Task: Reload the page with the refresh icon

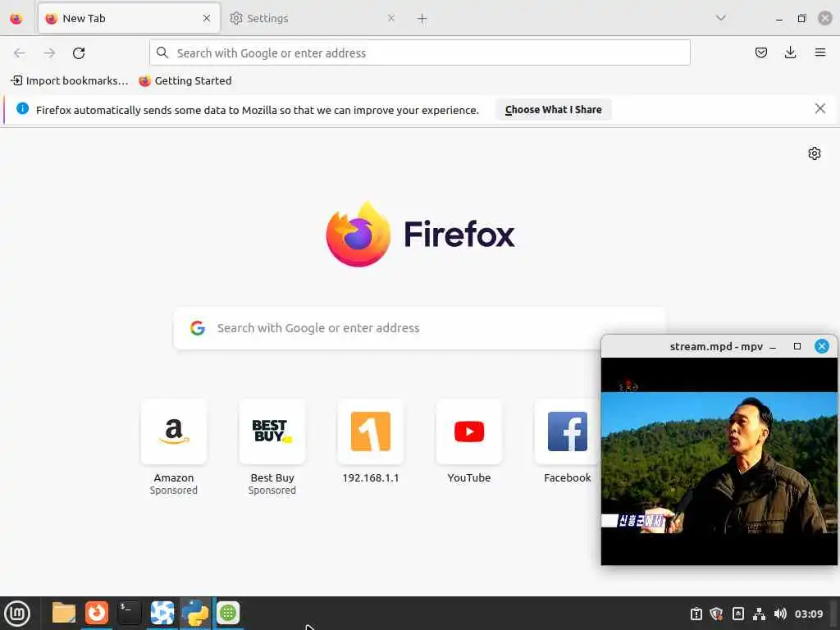Action: click(x=79, y=53)
